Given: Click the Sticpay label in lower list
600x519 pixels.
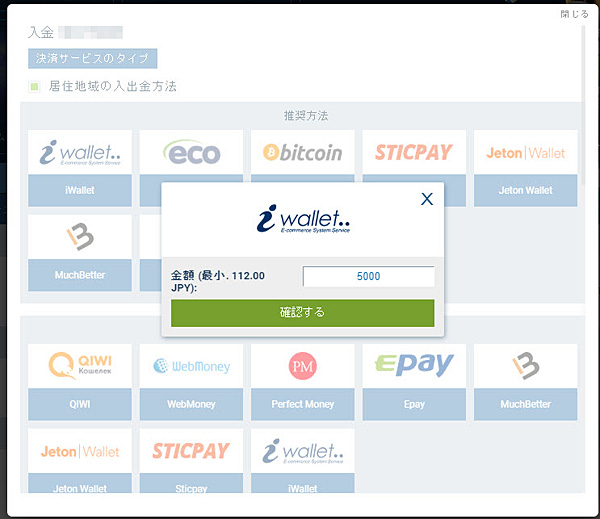Looking at the screenshot, I should (x=191, y=483).
